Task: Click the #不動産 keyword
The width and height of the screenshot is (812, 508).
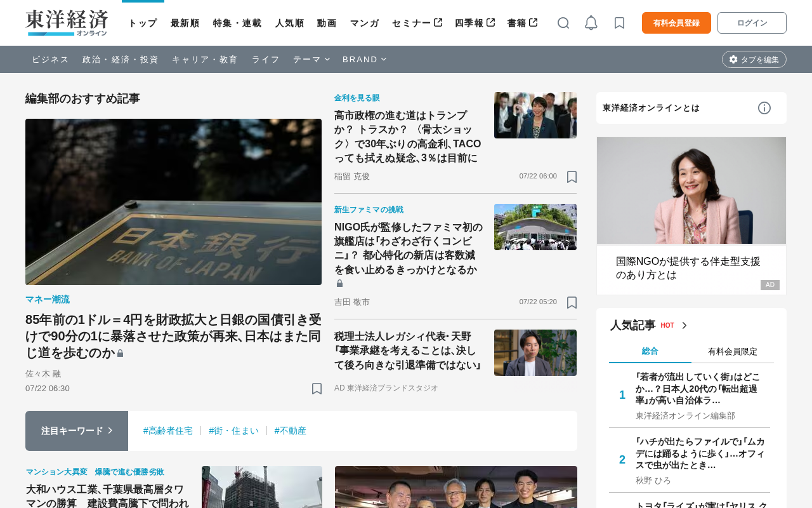Action: click(291, 431)
